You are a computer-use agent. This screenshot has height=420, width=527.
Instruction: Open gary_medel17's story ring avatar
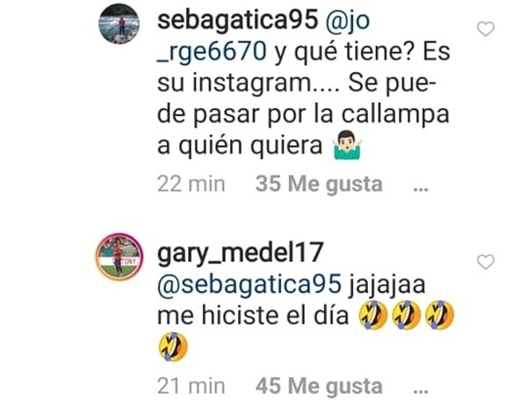pos(119,257)
